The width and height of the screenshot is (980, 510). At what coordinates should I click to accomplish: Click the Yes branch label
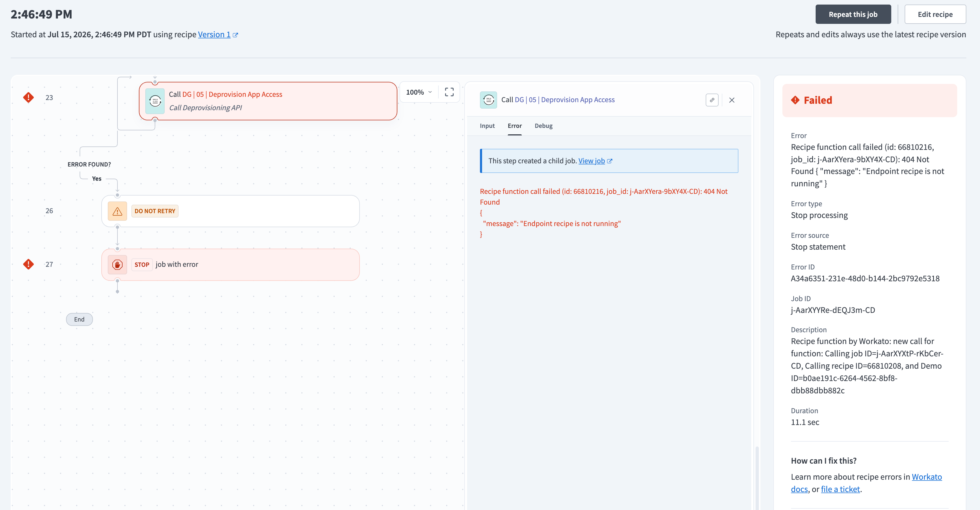97,179
